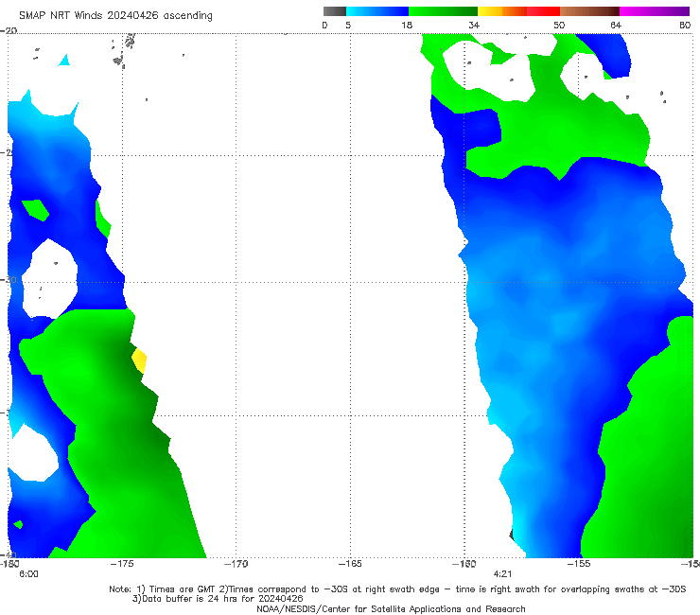Click the magenta-purple segment of the color bar
Image resolution: width=700 pixels, height=615 pixels.
(655, 11)
